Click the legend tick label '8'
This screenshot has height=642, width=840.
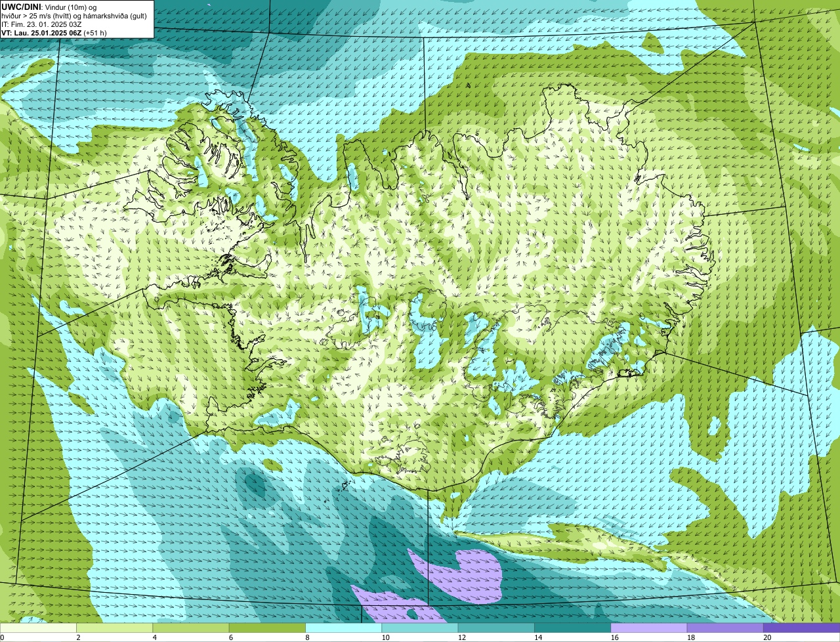click(307, 637)
